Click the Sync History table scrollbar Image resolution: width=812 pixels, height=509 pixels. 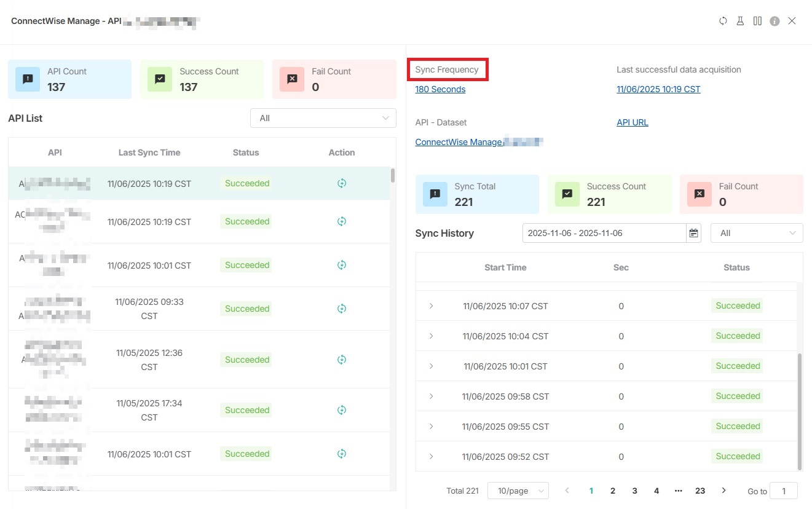coord(799,411)
